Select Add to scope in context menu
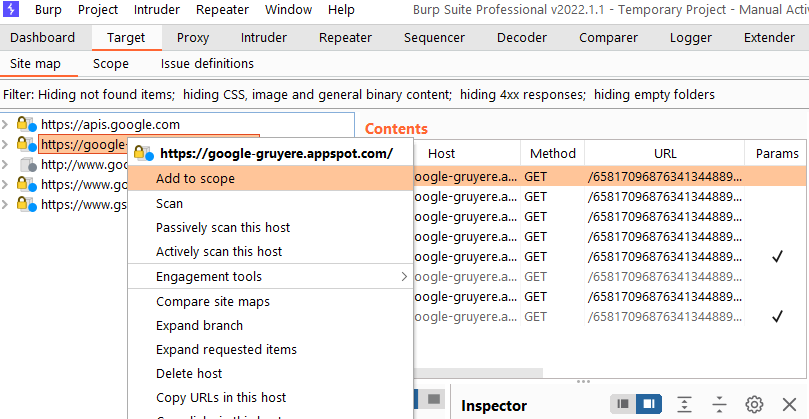 [196, 179]
